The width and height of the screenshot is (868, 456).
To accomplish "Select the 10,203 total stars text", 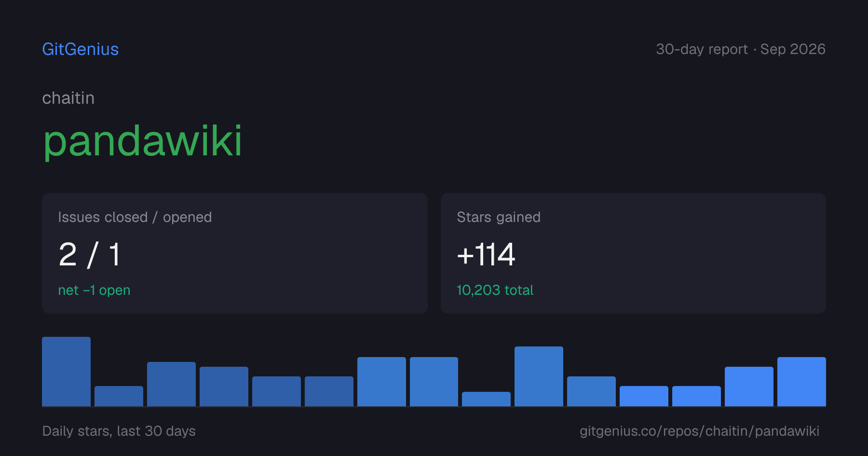I will click(495, 290).
